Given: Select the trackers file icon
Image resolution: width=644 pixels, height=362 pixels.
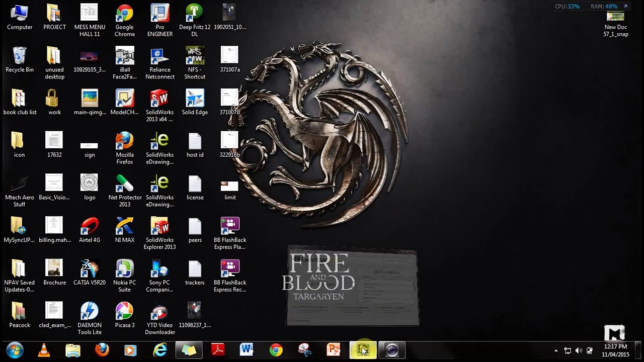Looking at the screenshot, I should click(x=195, y=273).
